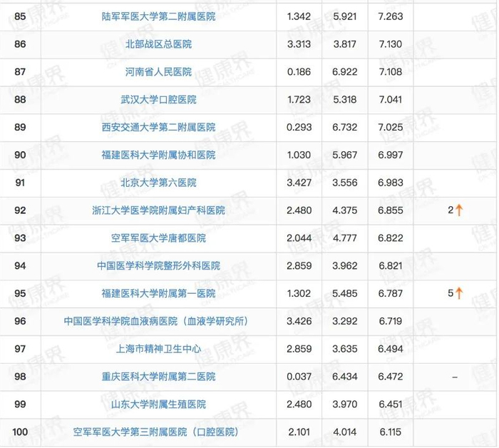Open 上海市精神卫生中心 link
The width and height of the screenshot is (499, 448).
coord(158,349)
